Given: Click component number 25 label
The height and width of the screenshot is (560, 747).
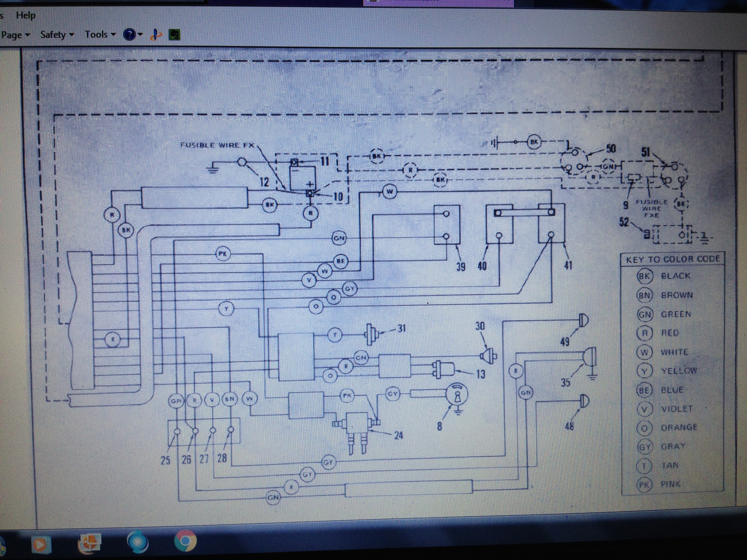Looking at the screenshot, I should click(165, 460).
